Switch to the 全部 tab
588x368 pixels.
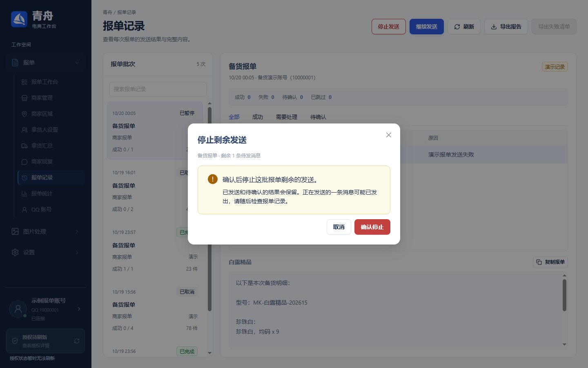click(x=234, y=117)
